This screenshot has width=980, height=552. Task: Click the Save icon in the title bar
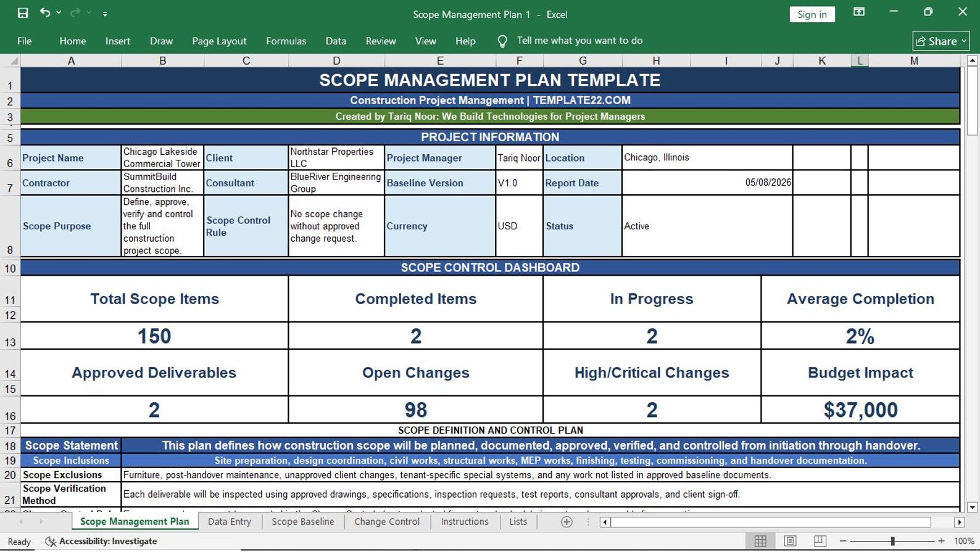(x=23, y=13)
